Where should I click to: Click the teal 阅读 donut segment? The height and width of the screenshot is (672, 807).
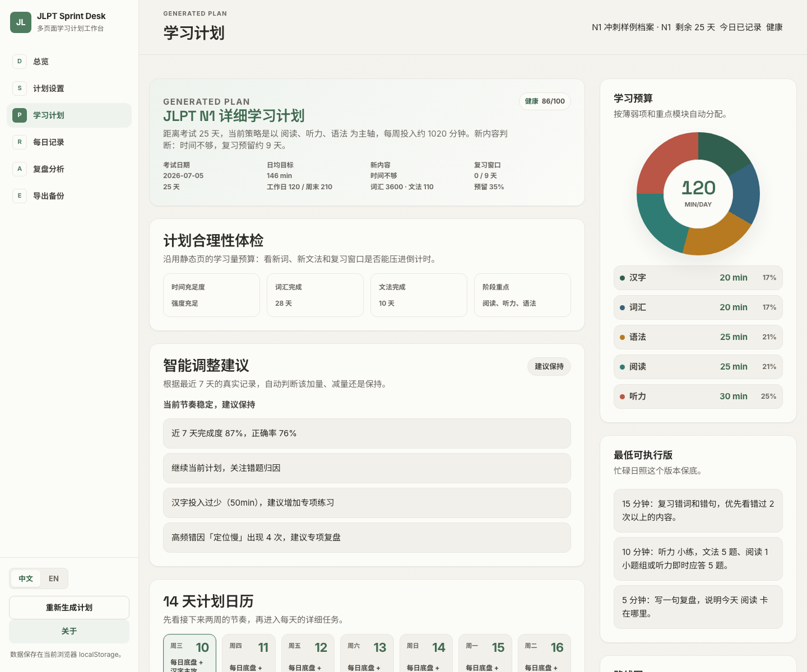(661, 222)
